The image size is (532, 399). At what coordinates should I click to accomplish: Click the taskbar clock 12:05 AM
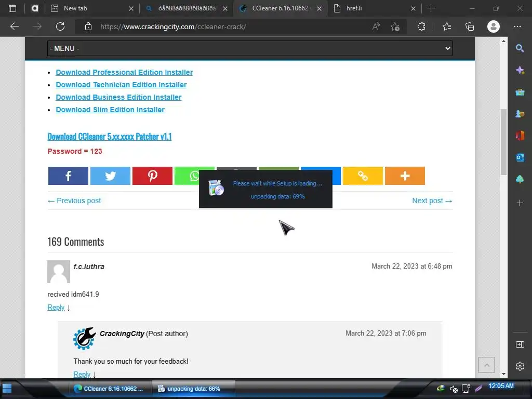[501, 386]
